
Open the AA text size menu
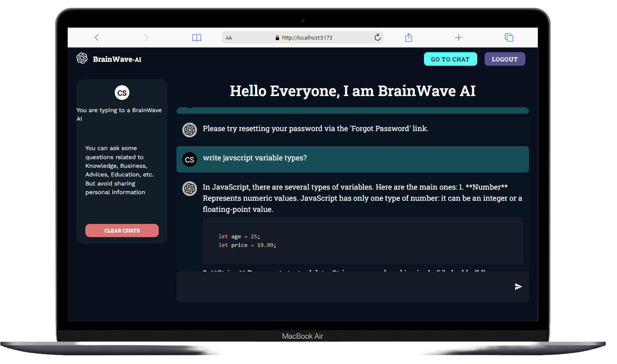point(229,37)
